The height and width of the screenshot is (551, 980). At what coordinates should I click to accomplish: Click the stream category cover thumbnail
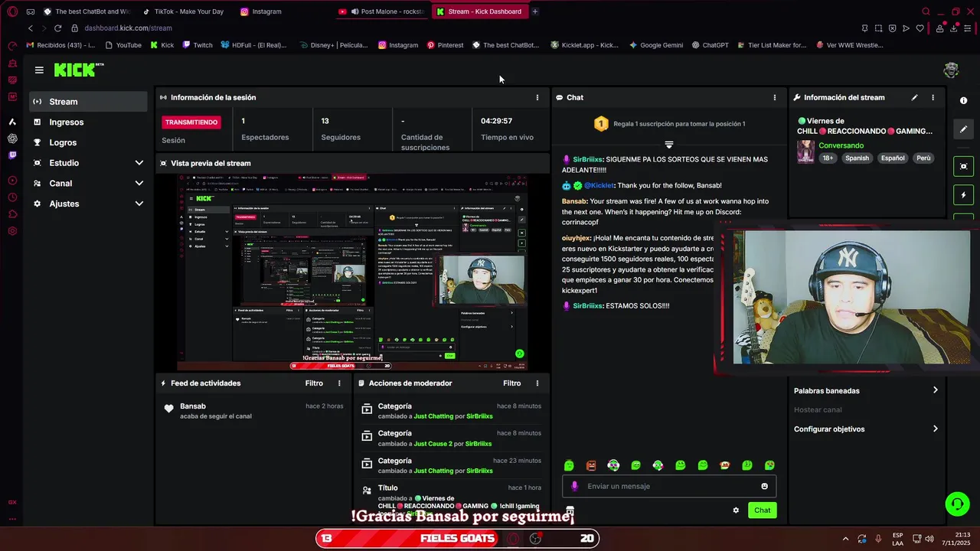[805, 152]
